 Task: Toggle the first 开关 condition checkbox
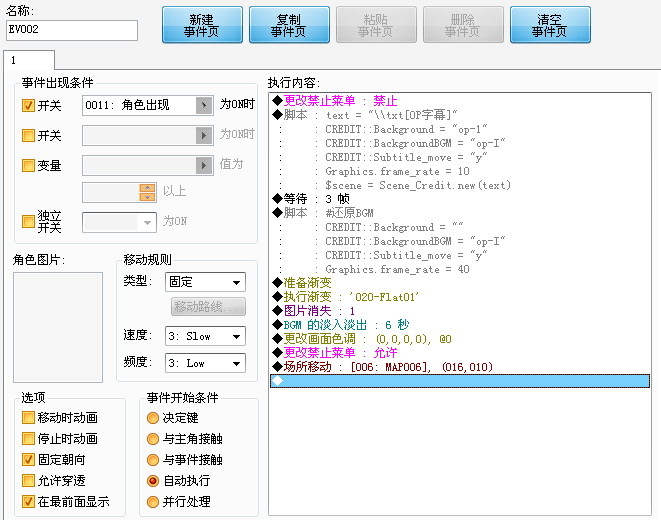click(x=28, y=105)
